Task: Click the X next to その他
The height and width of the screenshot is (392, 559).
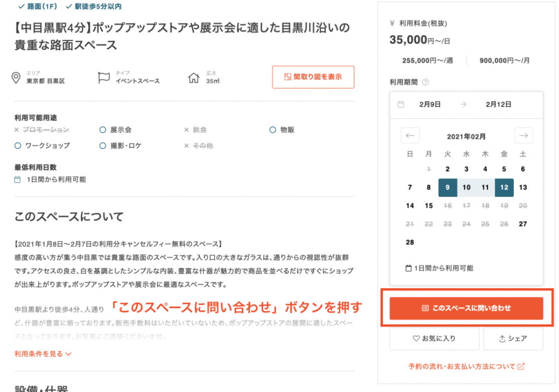Action: point(187,145)
